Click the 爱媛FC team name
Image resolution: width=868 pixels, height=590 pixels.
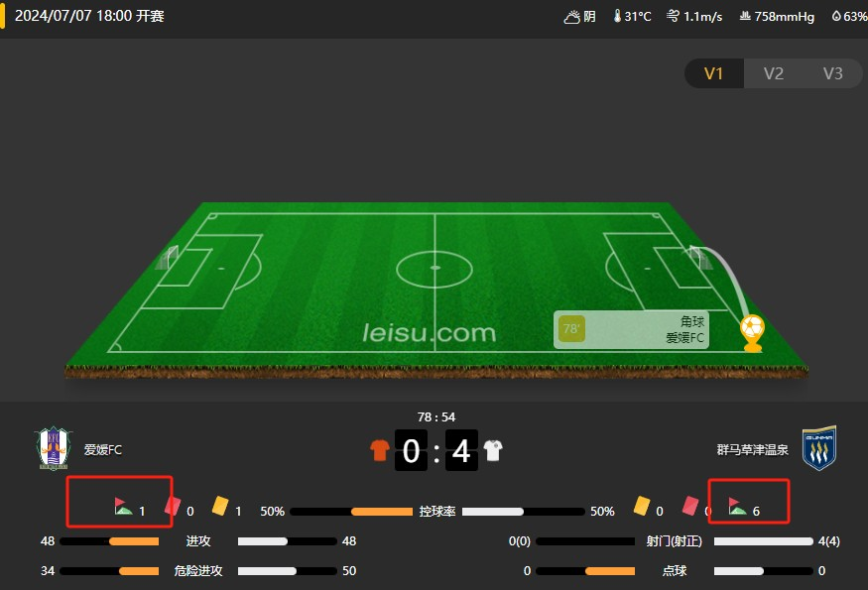[103, 450]
